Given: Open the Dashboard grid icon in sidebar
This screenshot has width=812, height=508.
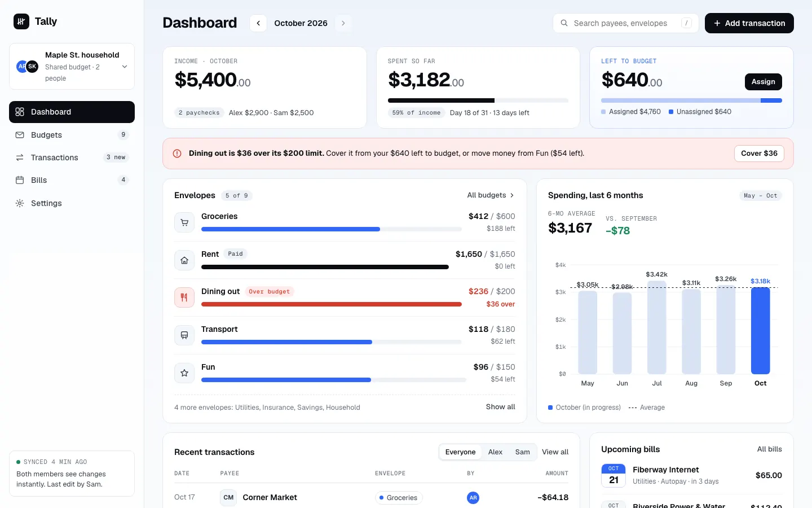Looking at the screenshot, I should click(x=20, y=112).
